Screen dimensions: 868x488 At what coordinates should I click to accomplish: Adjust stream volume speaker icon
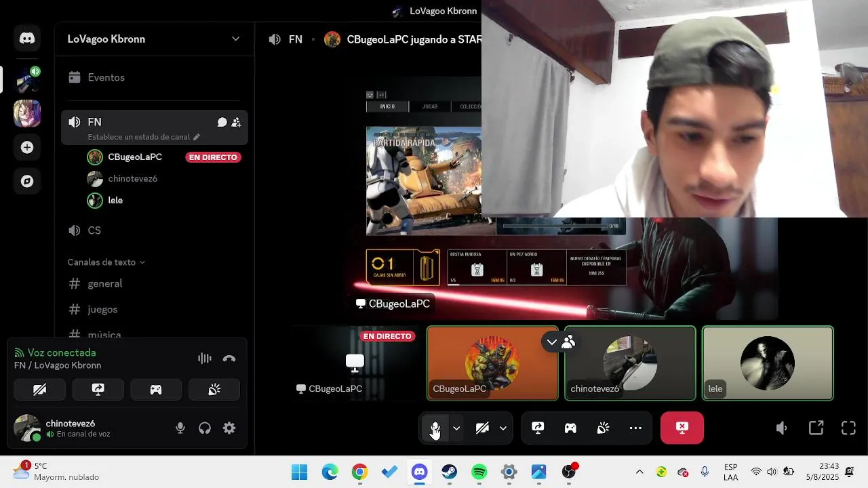(782, 428)
